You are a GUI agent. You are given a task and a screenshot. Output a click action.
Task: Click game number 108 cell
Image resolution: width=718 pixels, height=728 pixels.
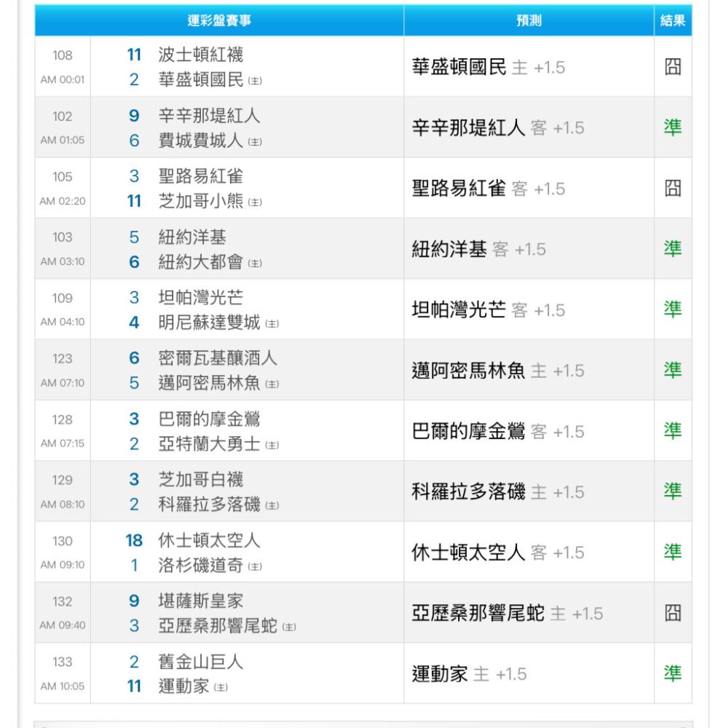point(63,55)
